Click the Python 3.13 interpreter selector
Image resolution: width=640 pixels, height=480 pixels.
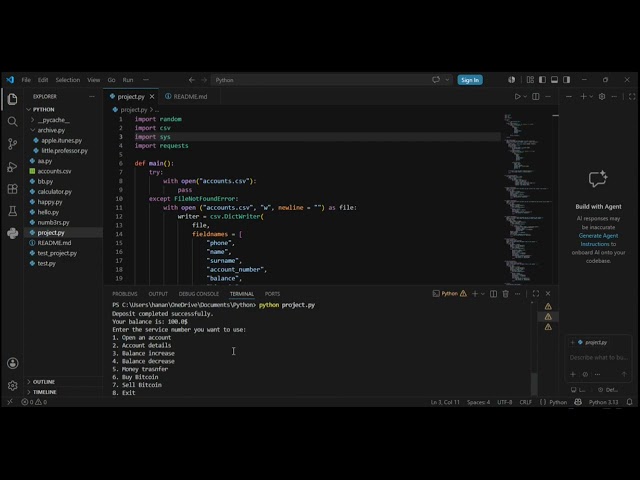(x=603, y=402)
